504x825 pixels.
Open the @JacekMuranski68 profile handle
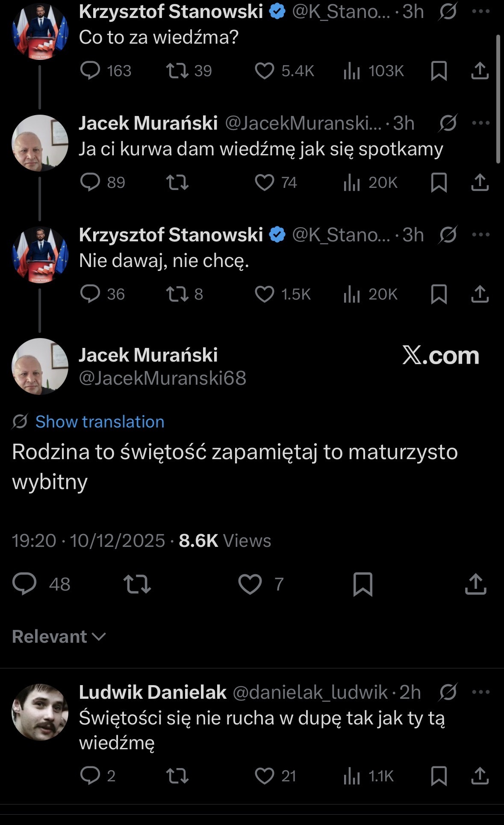coord(162,378)
